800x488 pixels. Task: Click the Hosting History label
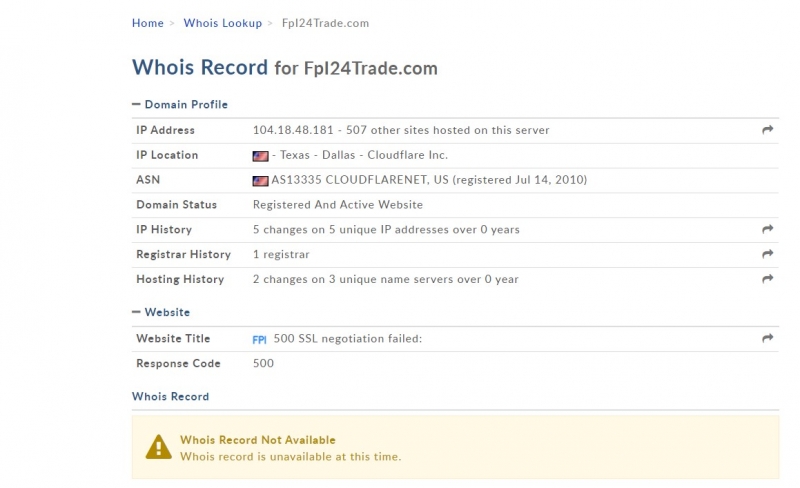[x=180, y=279]
